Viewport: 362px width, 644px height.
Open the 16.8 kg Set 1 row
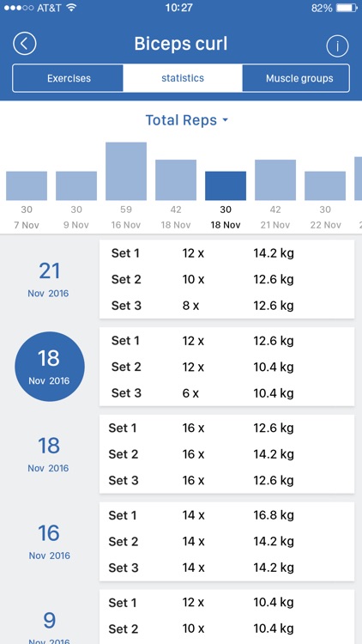pos(226,515)
